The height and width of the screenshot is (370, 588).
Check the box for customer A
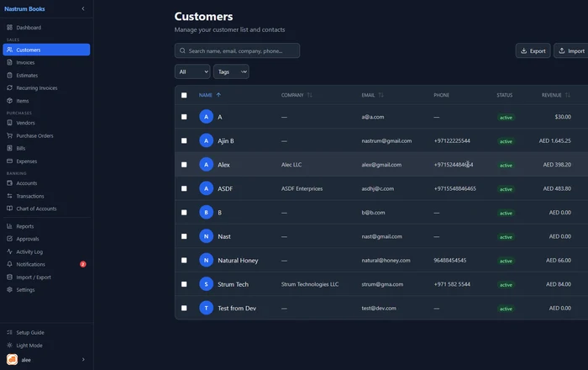coord(184,117)
